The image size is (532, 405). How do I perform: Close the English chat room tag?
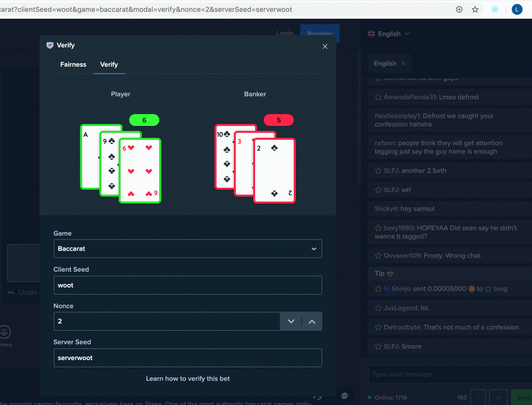coord(403,63)
